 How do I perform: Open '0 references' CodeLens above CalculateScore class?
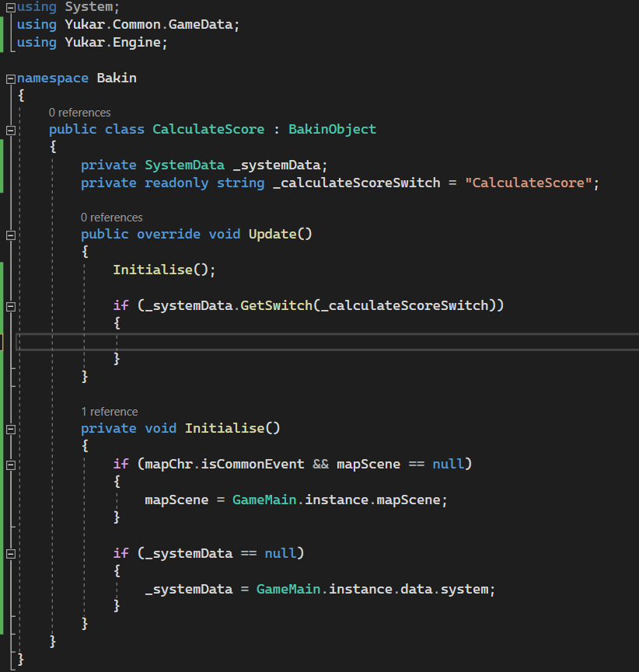(80, 113)
